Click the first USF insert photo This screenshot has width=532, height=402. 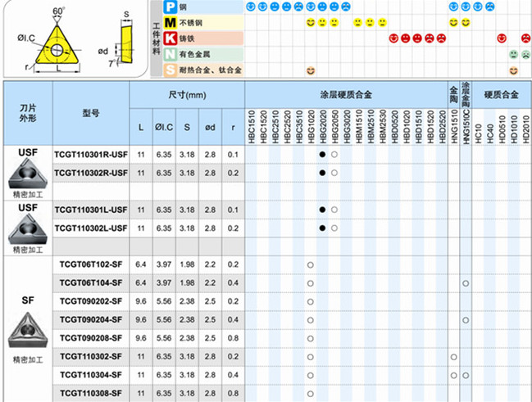point(28,173)
